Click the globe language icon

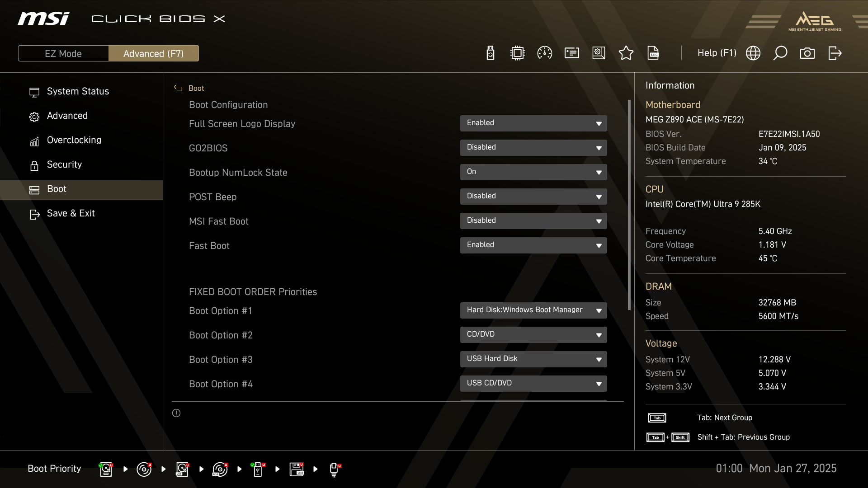tap(753, 53)
